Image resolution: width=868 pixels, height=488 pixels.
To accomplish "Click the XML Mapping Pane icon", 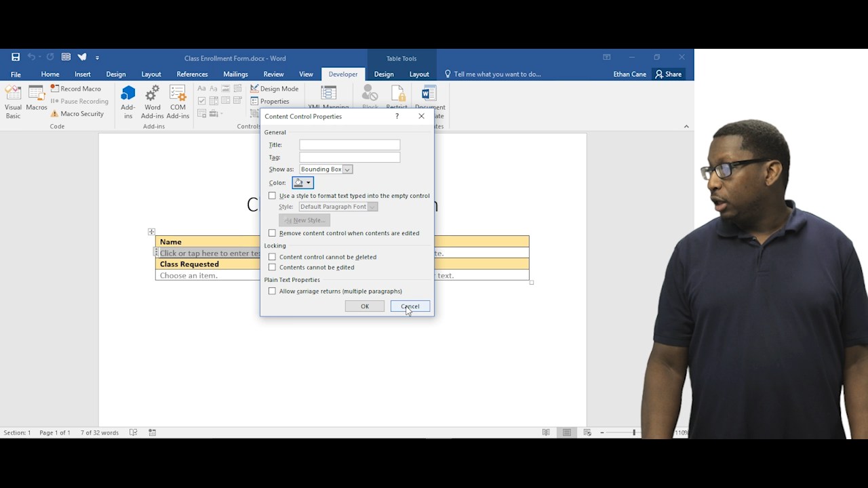I will 328,94.
